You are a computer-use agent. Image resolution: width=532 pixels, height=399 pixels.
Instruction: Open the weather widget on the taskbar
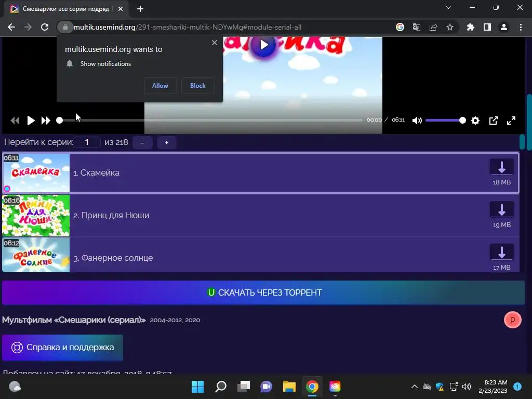(x=15, y=387)
